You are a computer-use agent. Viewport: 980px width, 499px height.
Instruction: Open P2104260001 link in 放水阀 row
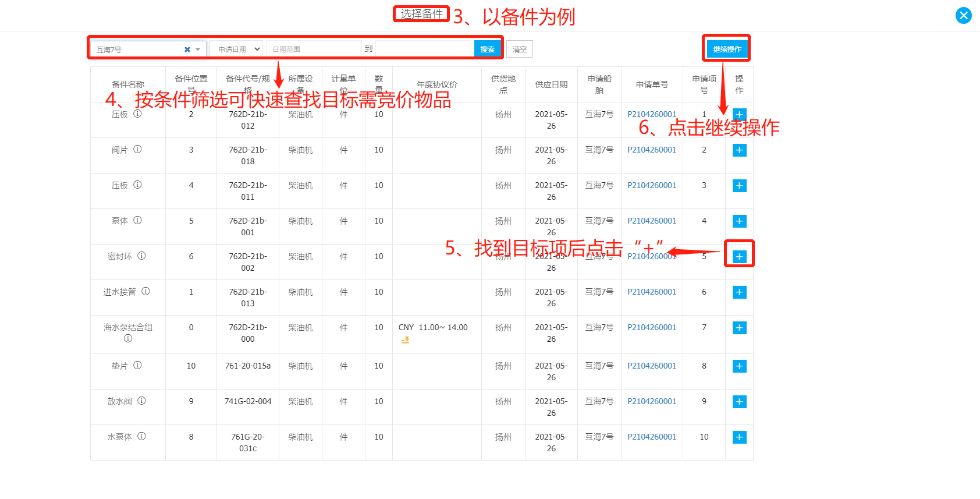tap(652, 402)
